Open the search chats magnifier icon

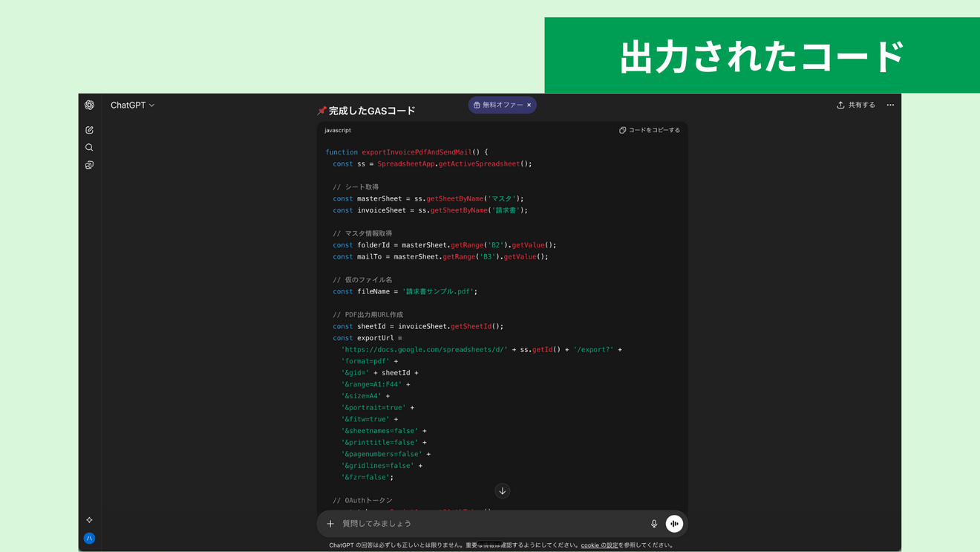(89, 148)
